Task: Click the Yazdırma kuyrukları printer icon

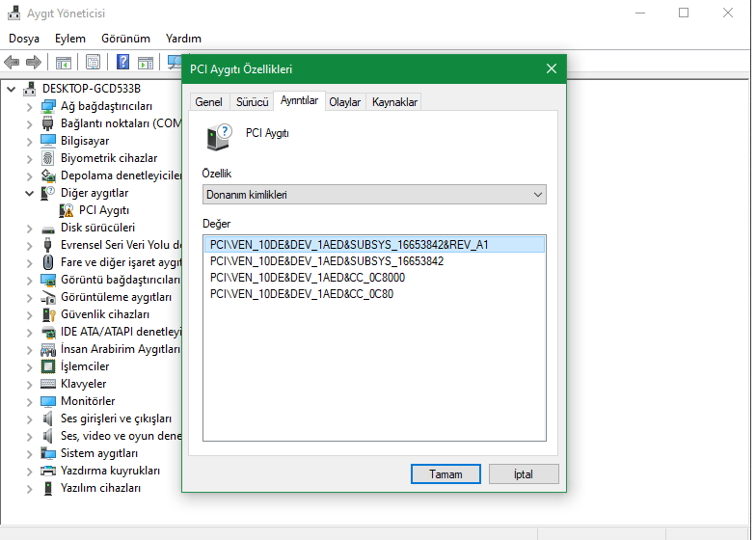Action: (48, 471)
